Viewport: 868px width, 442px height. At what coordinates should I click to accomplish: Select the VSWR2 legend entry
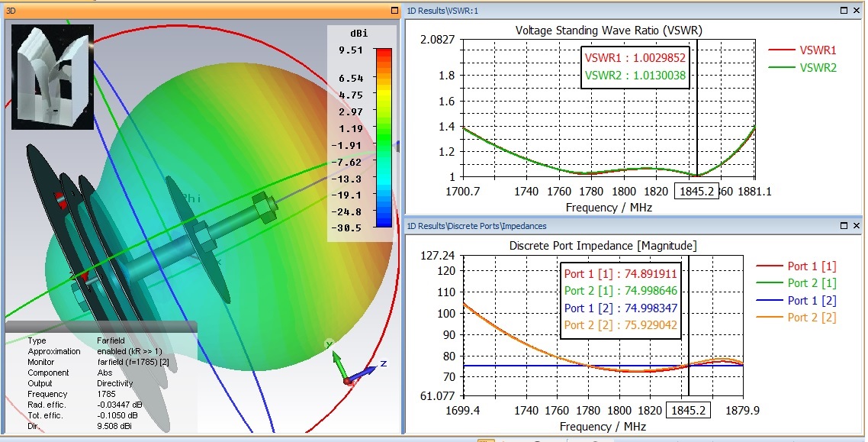coord(802,68)
